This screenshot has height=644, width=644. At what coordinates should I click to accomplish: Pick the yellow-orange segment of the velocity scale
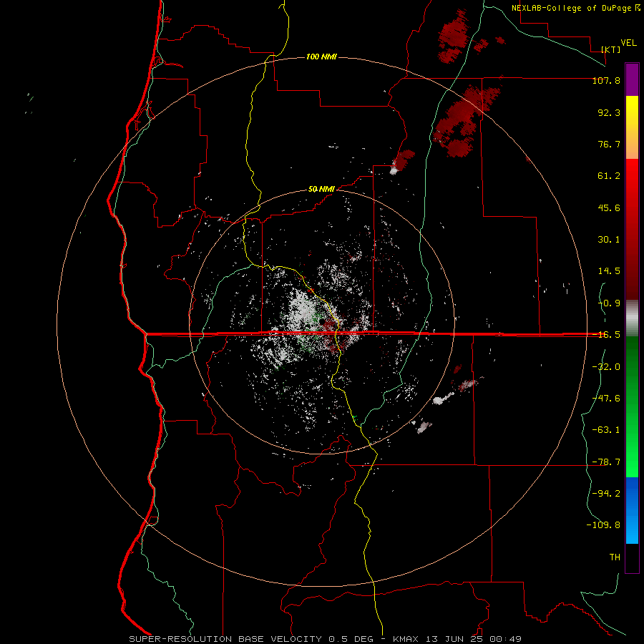pos(632,127)
